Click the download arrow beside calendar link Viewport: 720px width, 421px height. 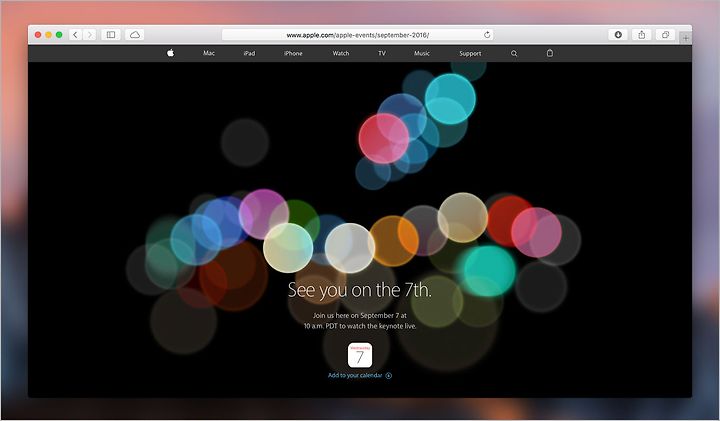[x=388, y=376]
